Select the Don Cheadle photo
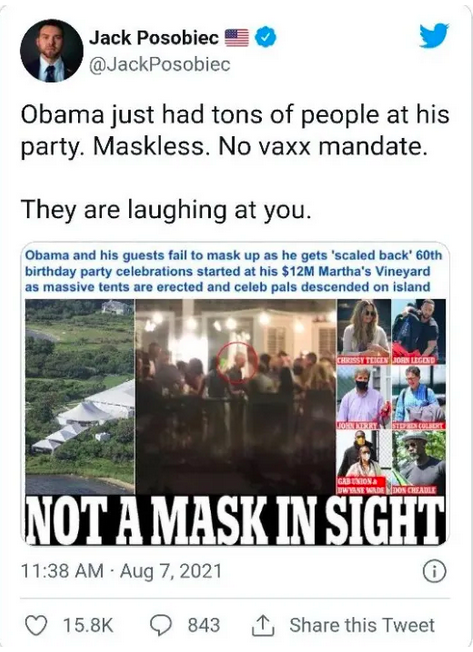Image resolution: width=473 pixels, height=652 pixels. point(419,462)
